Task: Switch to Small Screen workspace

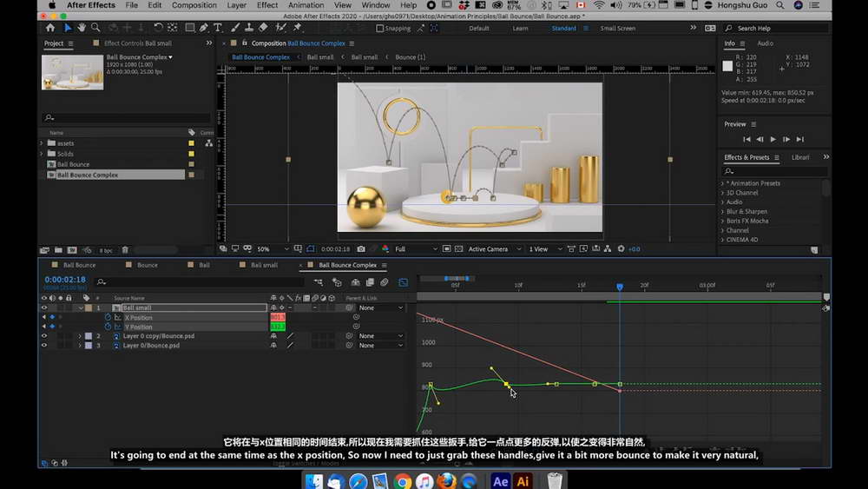Action: [618, 29]
